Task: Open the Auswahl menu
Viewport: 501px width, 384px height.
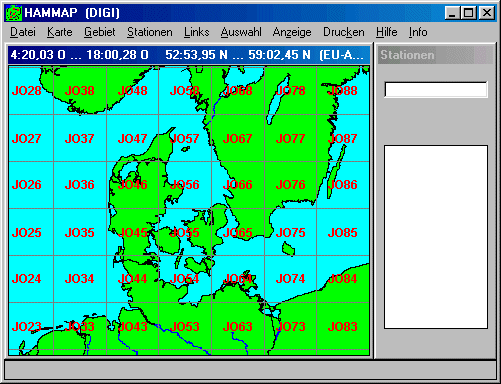Action: (241, 32)
